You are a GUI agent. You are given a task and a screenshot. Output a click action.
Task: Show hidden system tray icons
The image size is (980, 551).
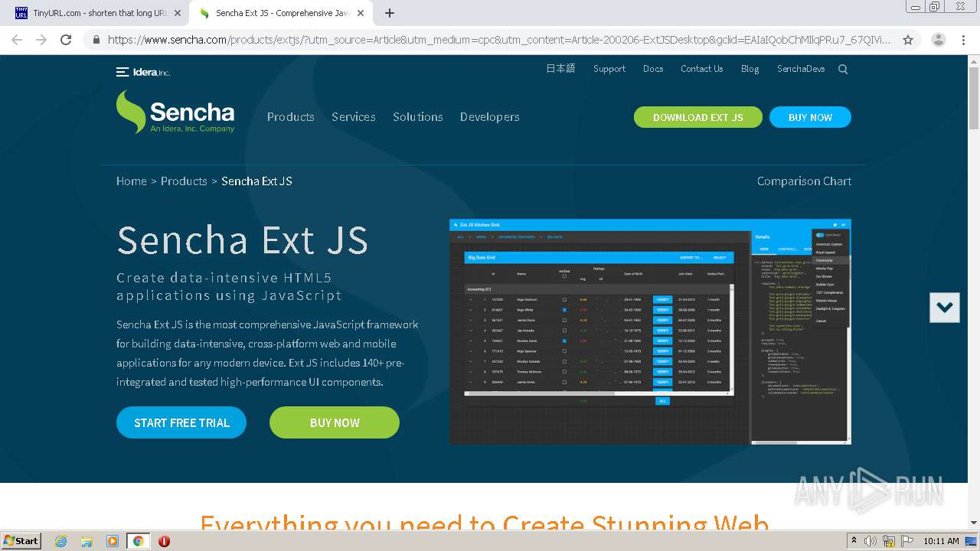pyautogui.click(x=854, y=541)
